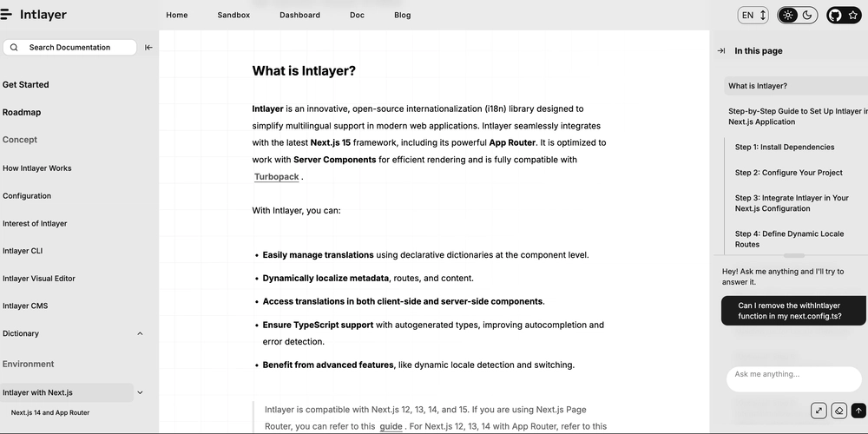Clear the chat with the eraser icon

tap(838, 411)
